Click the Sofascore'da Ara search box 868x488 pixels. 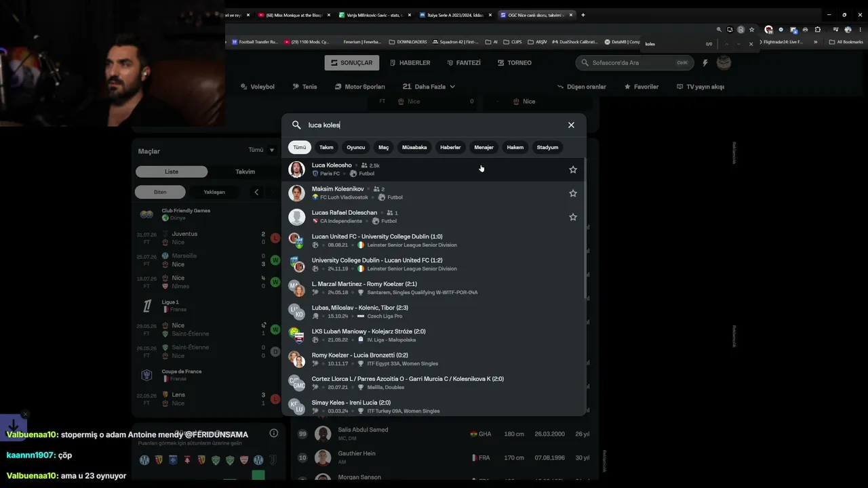[634, 63]
